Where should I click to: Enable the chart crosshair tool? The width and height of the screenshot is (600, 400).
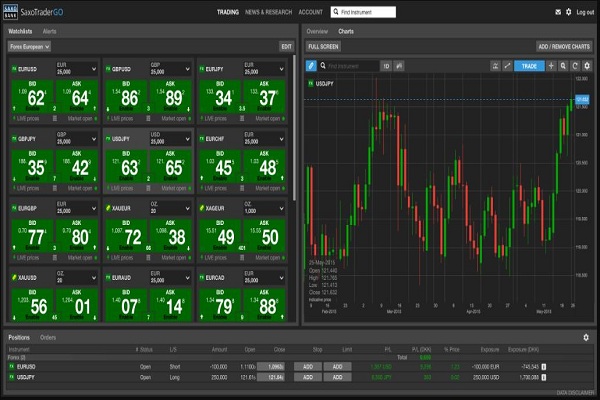pyautogui.click(x=551, y=66)
